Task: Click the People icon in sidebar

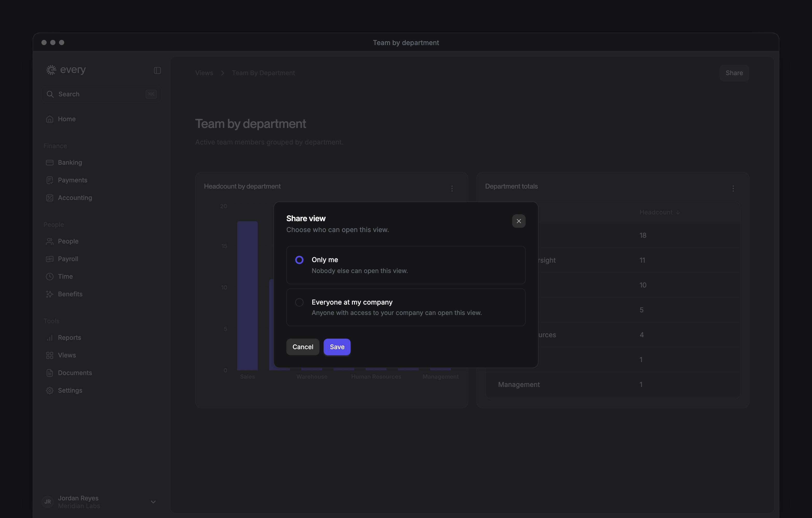Action: [49, 241]
